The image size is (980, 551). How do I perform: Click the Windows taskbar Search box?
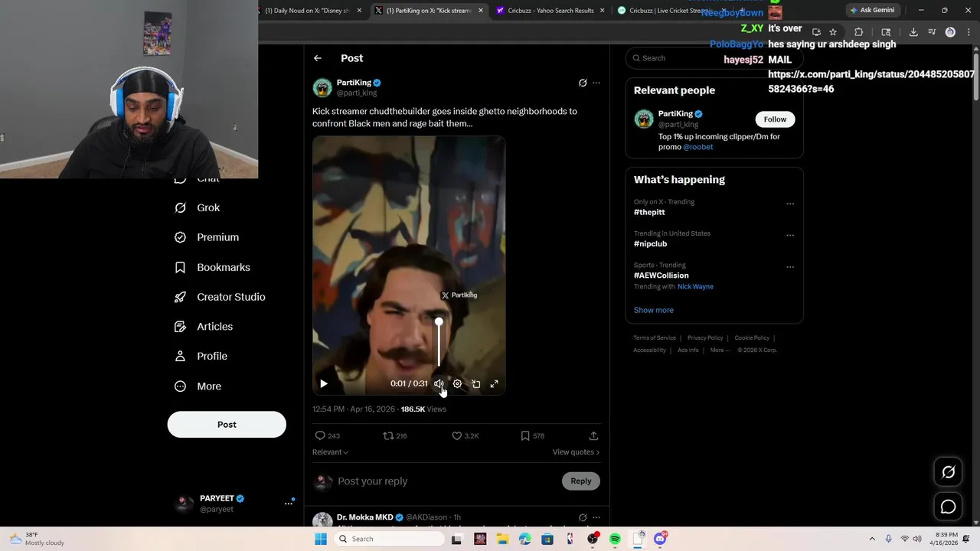tap(390, 539)
